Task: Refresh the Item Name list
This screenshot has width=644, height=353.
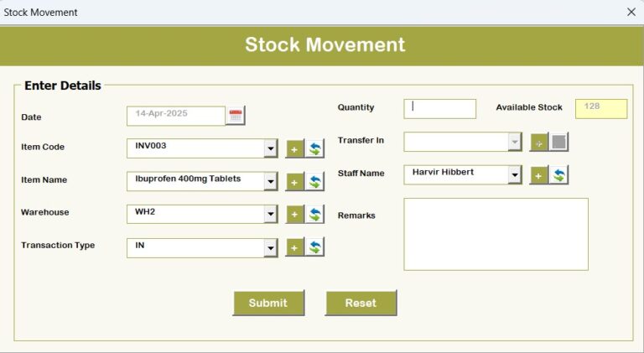Action: pyautogui.click(x=314, y=182)
